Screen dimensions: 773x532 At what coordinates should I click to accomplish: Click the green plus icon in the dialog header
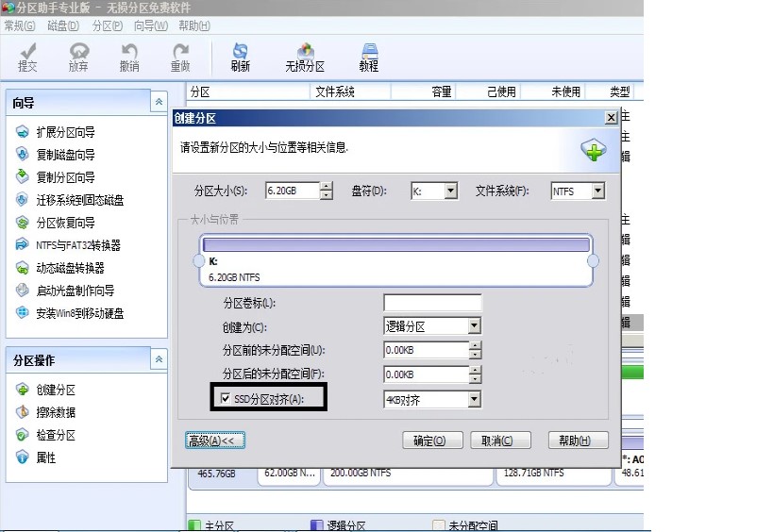pos(594,150)
